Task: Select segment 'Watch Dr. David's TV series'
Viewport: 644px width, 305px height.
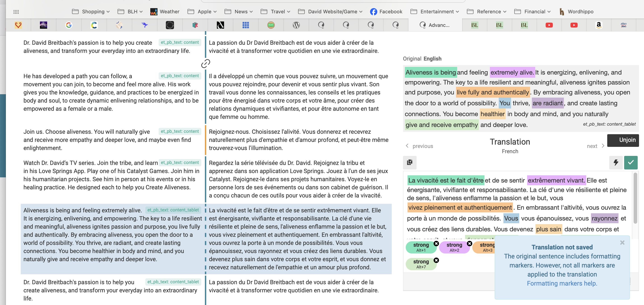Action: point(111,175)
